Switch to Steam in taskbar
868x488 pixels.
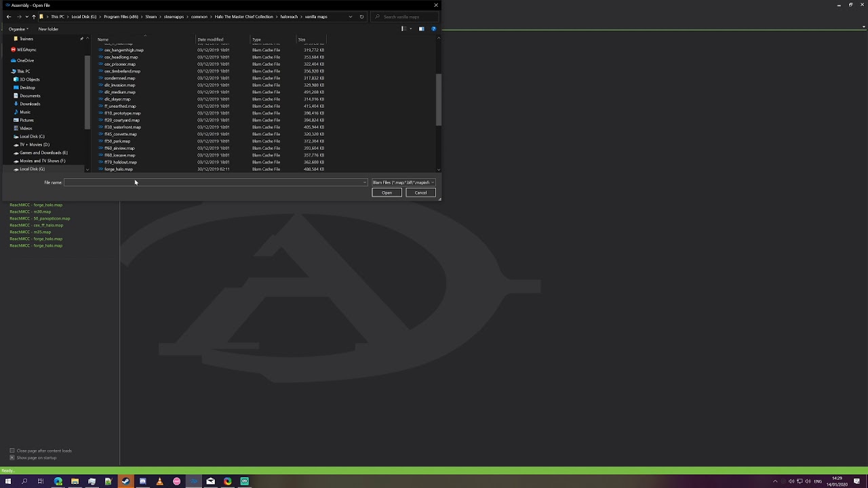pyautogui.click(x=125, y=481)
